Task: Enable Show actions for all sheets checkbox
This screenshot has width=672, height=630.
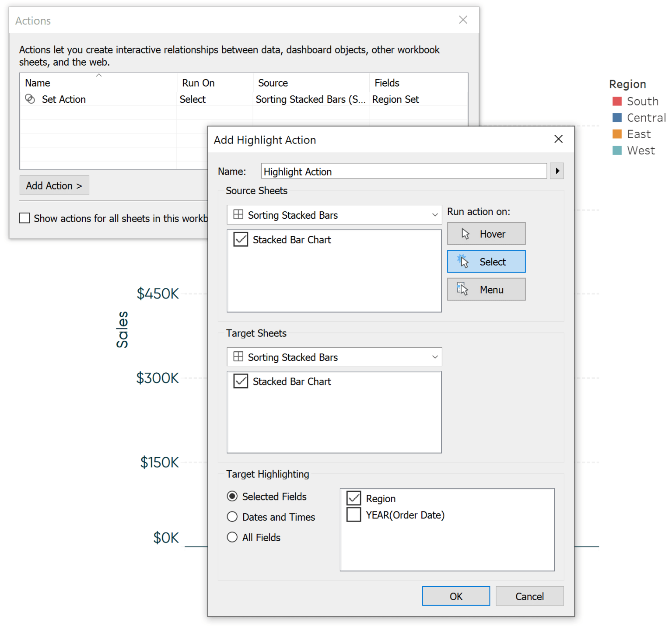Action: click(x=24, y=218)
